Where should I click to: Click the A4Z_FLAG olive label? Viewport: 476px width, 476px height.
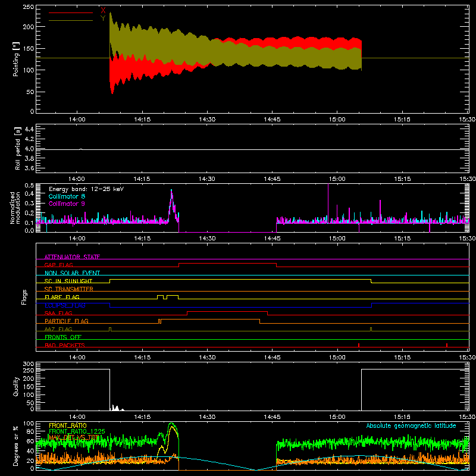(x=58, y=329)
